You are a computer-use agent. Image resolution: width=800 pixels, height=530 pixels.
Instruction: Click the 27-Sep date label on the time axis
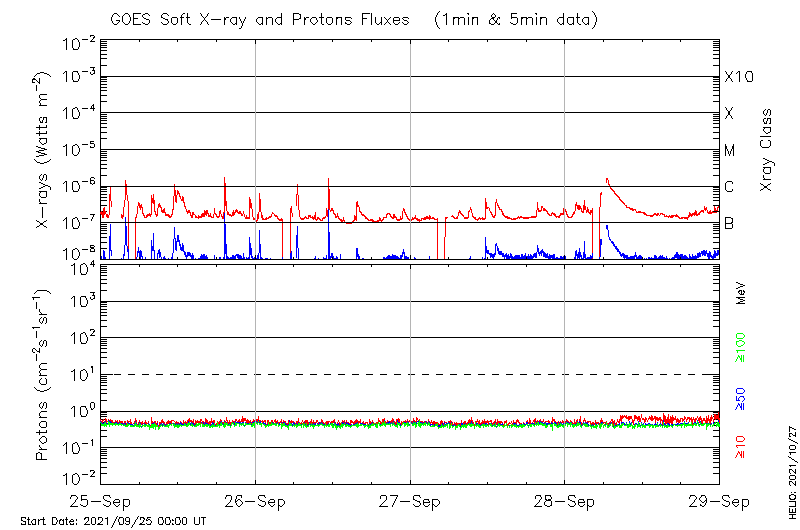click(409, 500)
